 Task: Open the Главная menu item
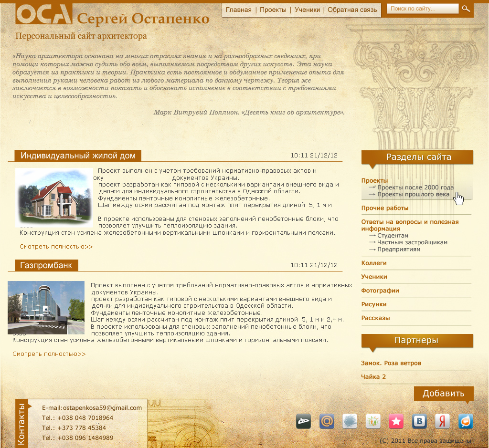238,10
